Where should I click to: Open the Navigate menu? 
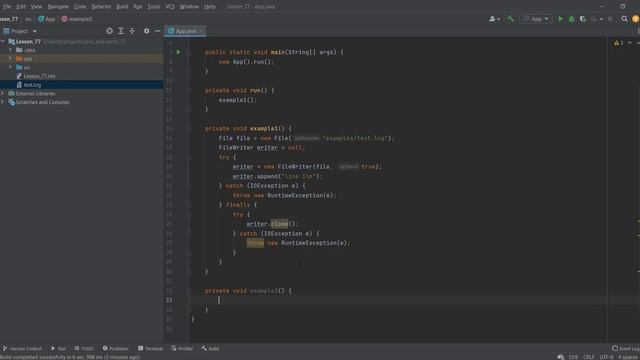(58, 7)
